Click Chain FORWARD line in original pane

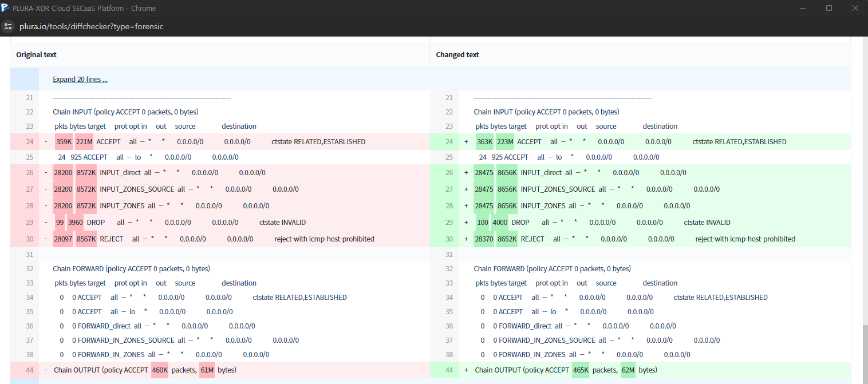(131, 269)
